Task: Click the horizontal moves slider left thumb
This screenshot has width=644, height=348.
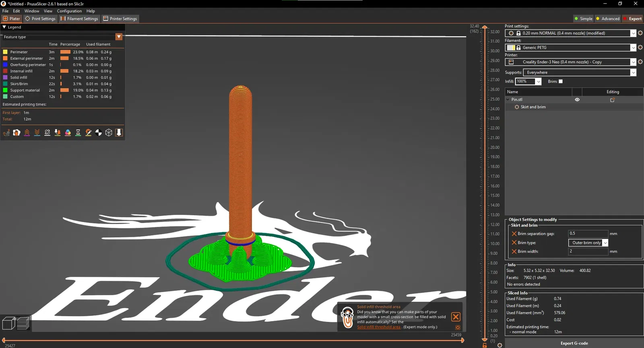Action: point(3,340)
